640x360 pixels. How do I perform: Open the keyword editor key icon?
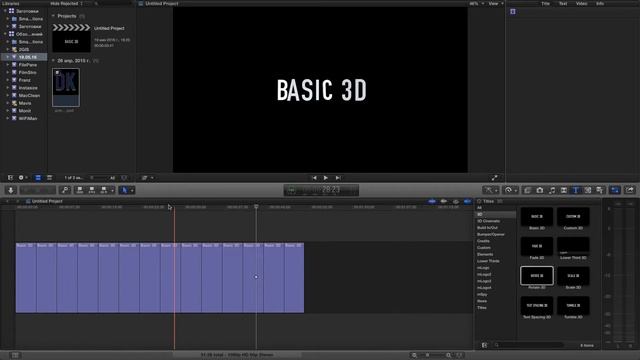(65, 190)
